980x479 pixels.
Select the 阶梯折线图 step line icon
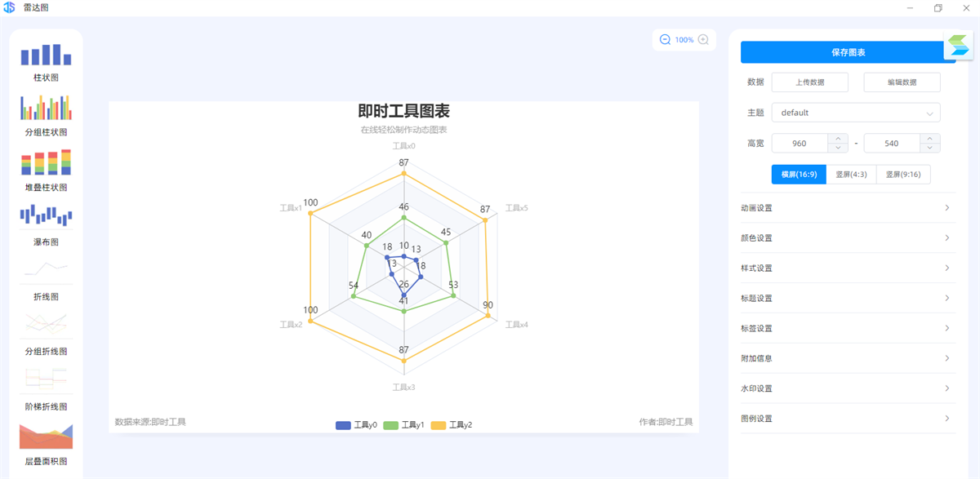coord(46,379)
